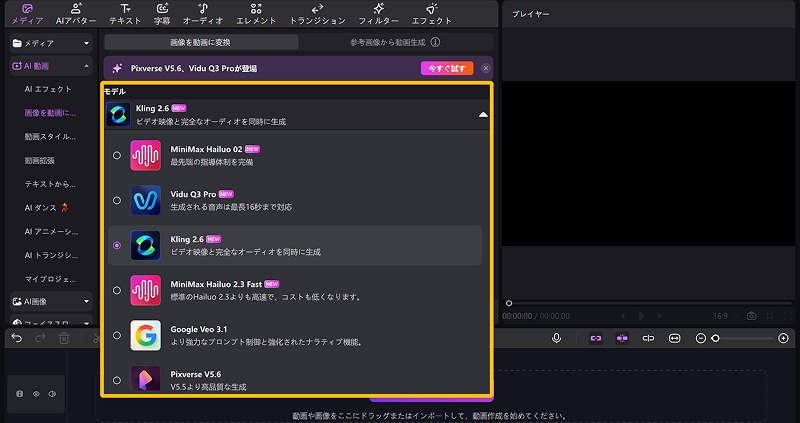
Task: Open テキストから... in sidebar
Action: point(50,184)
